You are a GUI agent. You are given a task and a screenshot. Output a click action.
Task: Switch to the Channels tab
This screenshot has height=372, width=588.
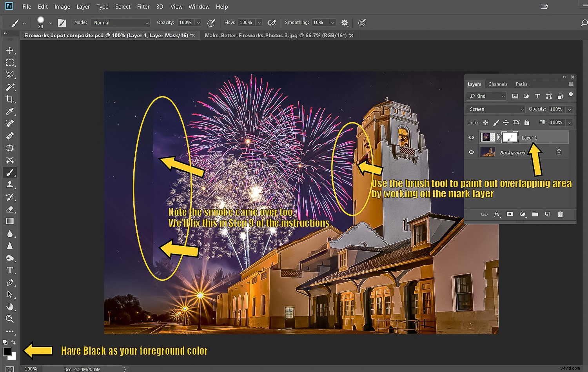498,84
